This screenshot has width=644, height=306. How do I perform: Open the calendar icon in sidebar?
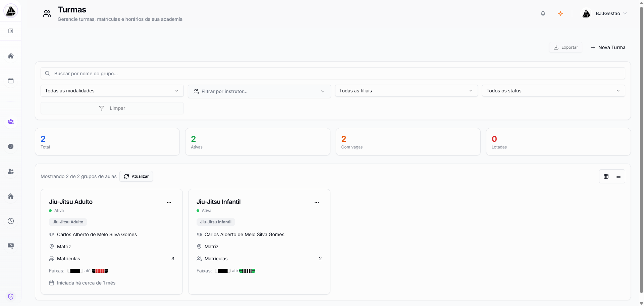(x=11, y=81)
